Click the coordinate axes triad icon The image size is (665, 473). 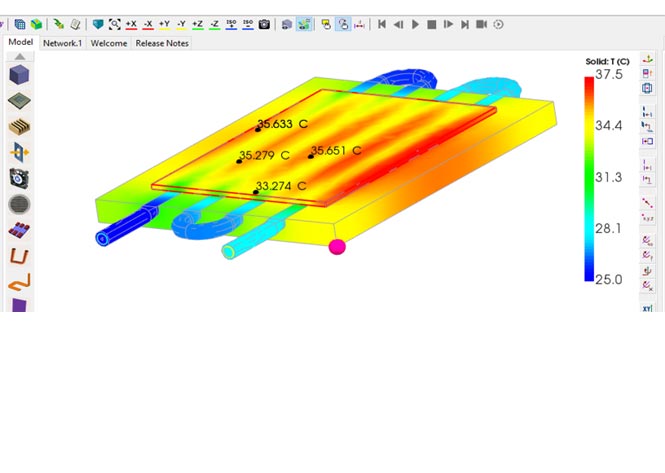pos(647,59)
